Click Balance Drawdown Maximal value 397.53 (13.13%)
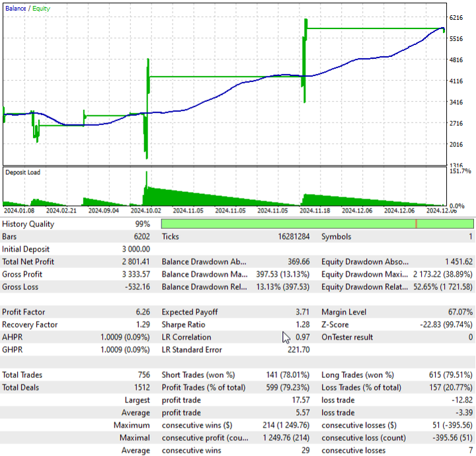 pyautogui.click(x=283, y=274)
